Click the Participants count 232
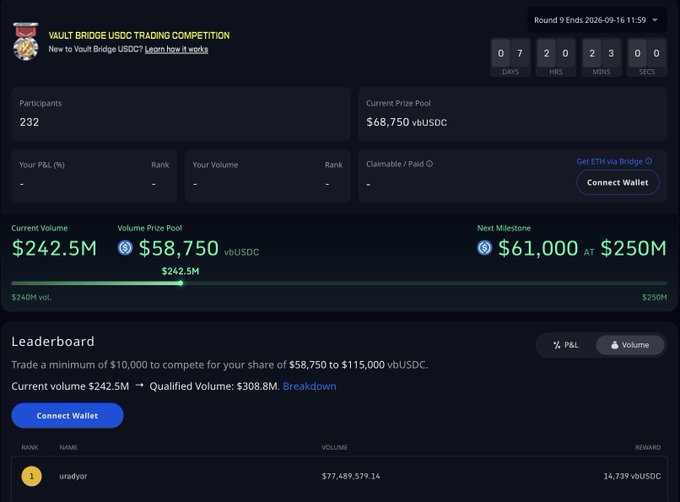Screen dimensions: 680x502 tap(29, 122)
